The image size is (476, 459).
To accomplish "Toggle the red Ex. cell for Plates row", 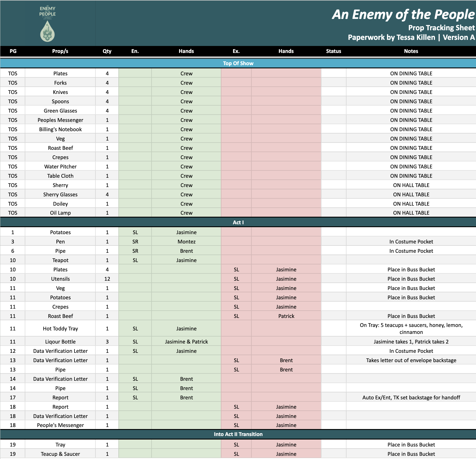I will pos(236,73).
